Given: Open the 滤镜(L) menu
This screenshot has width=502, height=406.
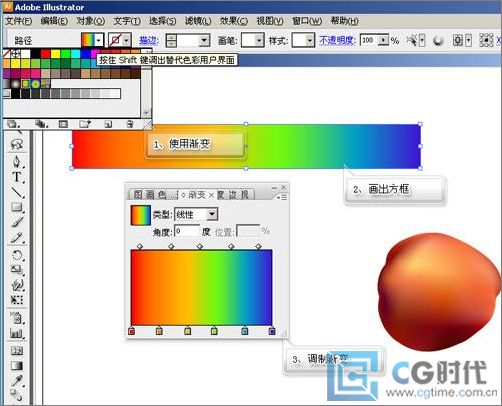Looking at the screenshot, I should click(198, 21).
